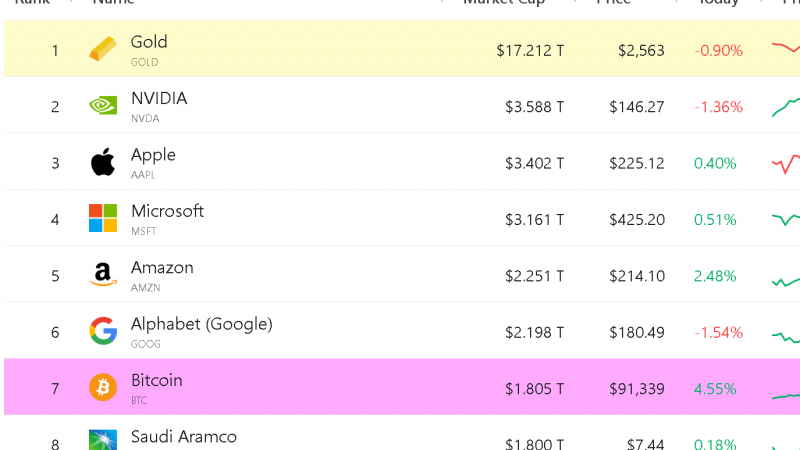Sort by Today column header
The height and width of the screenshot is (450, 800).
tap(718, 2)
